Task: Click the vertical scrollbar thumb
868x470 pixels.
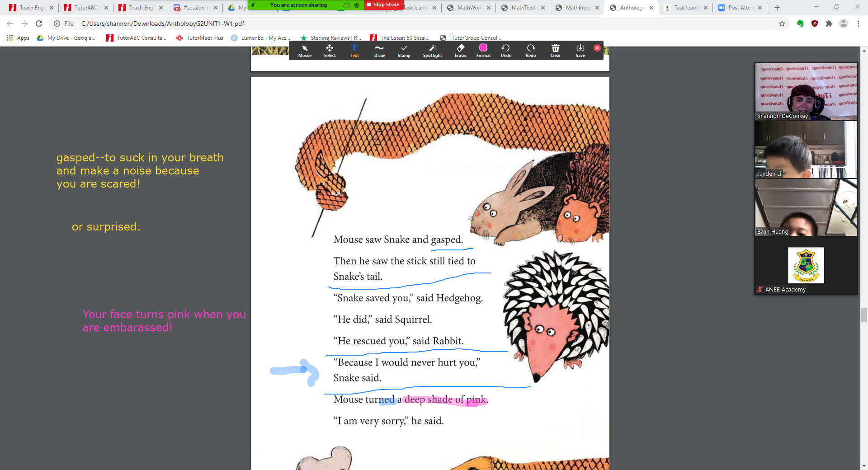Action: (864, 315)
